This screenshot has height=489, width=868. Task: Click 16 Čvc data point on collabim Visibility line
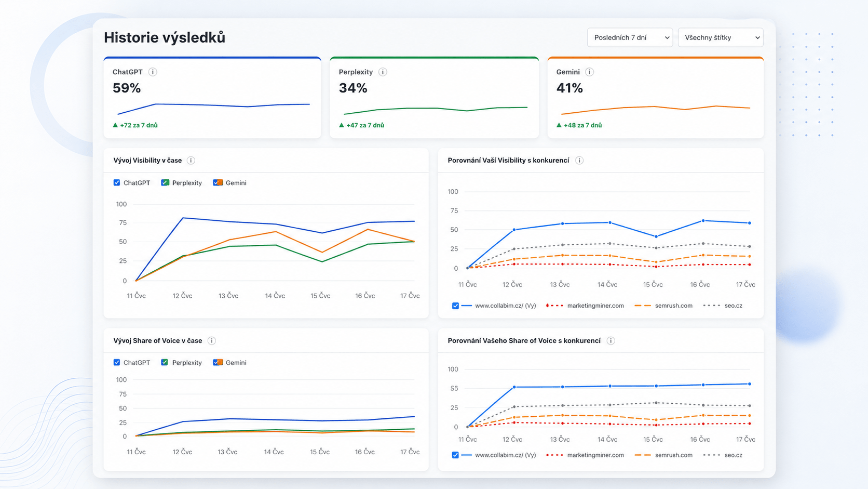coord(703,221)
